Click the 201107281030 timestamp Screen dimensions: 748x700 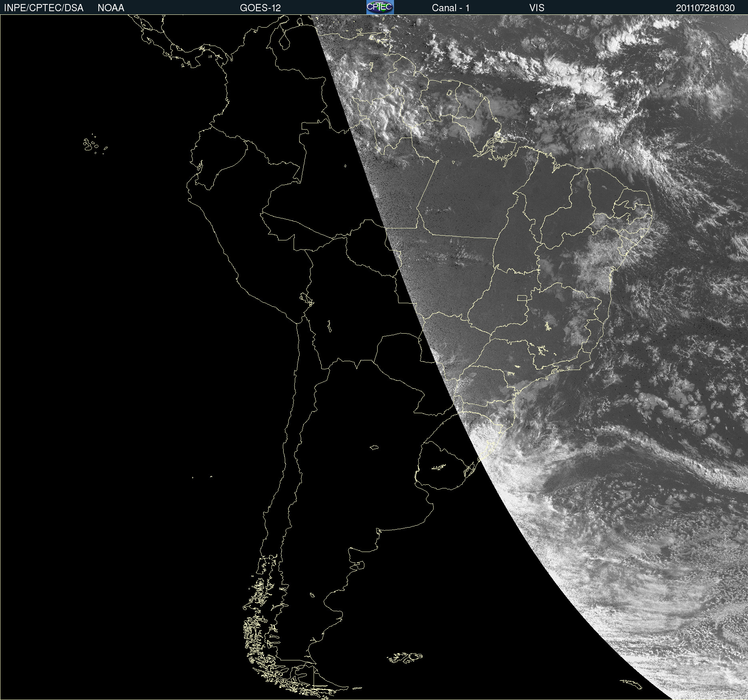pos(705,8)
